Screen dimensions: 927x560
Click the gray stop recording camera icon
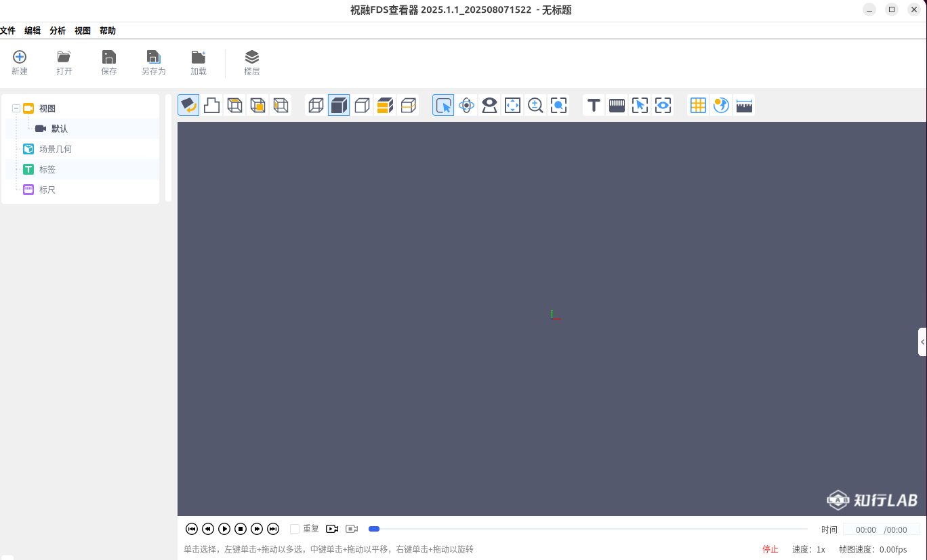tap(352, 529)
